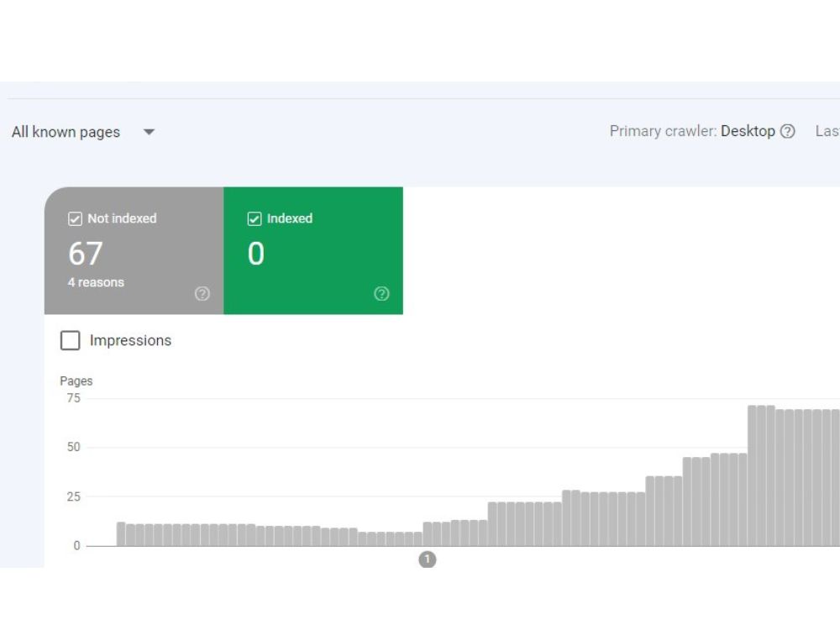Viewport: 840px width, 630px height.
Task: Click the chart annotation marker 1
Action: (427, 559)
